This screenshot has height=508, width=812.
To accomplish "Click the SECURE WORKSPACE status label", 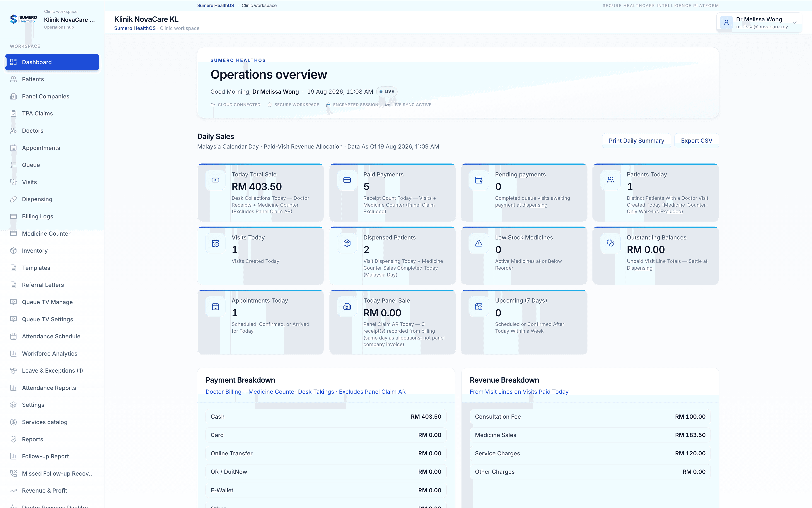I will coord(293,105).
